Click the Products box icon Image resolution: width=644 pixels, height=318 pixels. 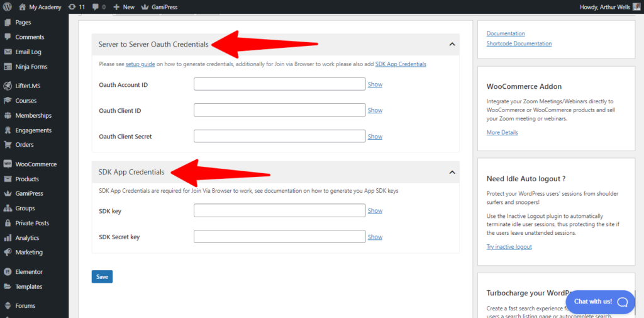(8, 179)
